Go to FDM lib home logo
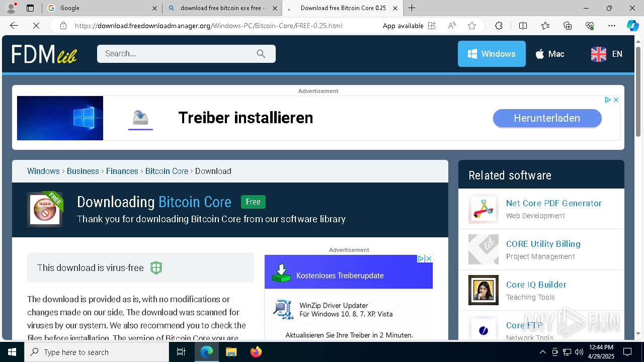Image resolution: width=644 pixels, height=362 pixels. pos(44,54)
